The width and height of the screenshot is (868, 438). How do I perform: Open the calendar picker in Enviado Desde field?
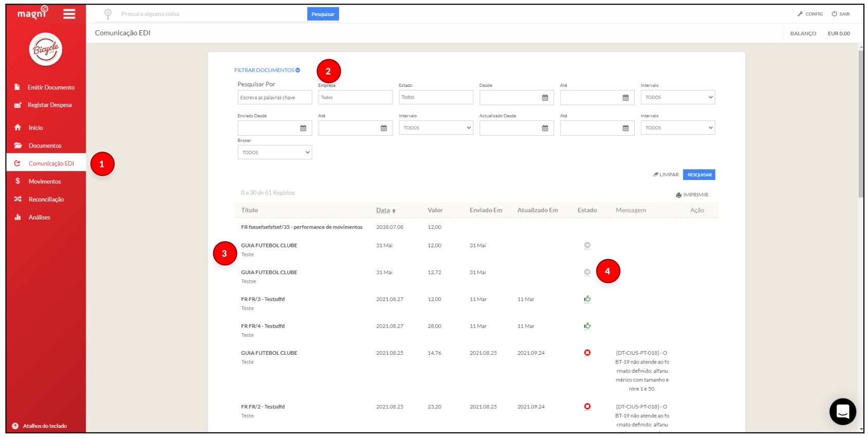point(303,128)
